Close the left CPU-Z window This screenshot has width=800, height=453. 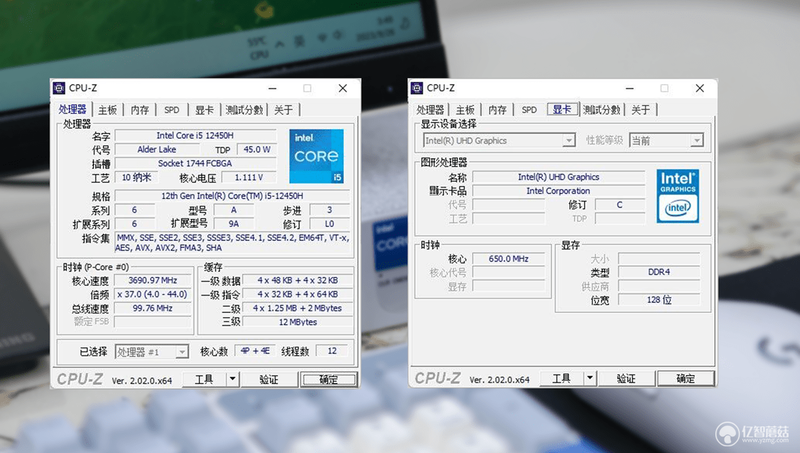343,88
